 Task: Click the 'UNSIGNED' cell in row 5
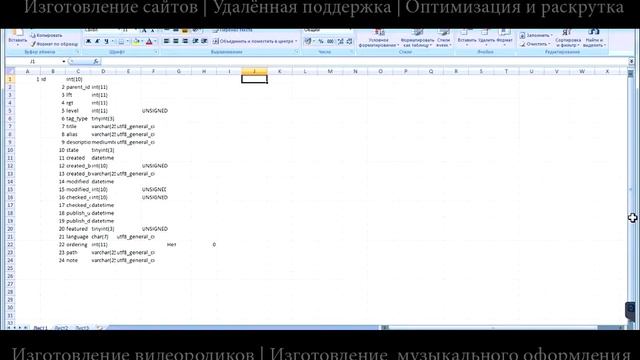(155, 111)
